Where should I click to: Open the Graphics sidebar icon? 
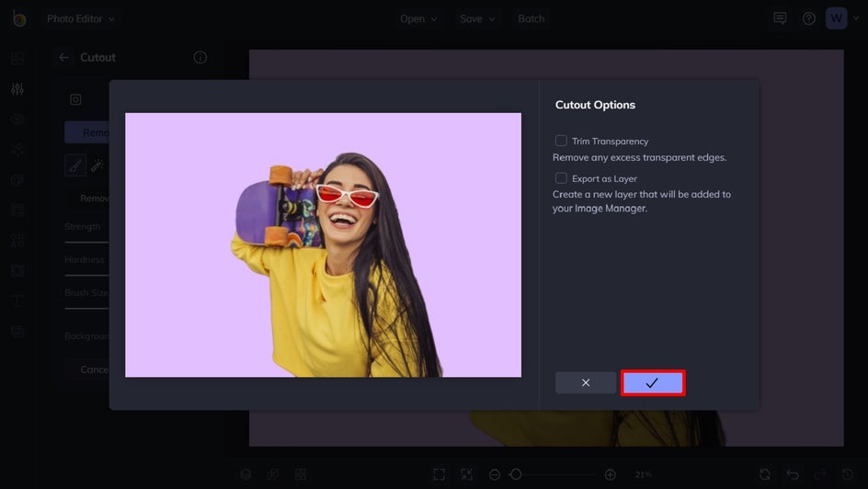(x=17, y=240)
